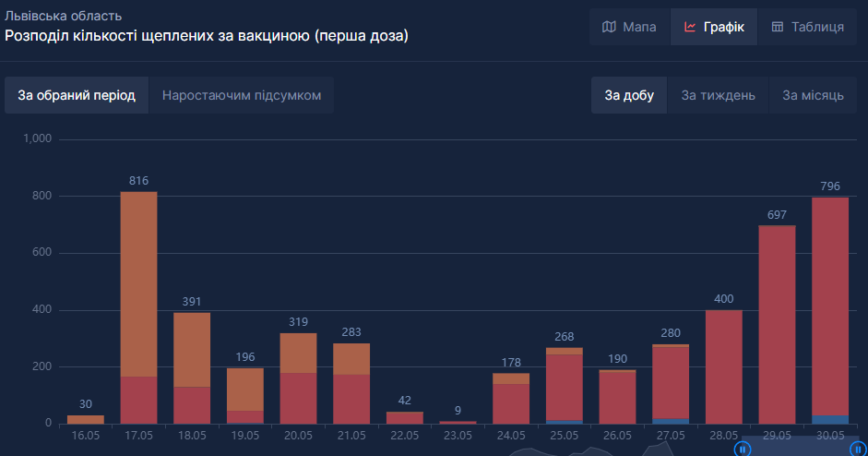Select the За добу interval

[629, 95]
